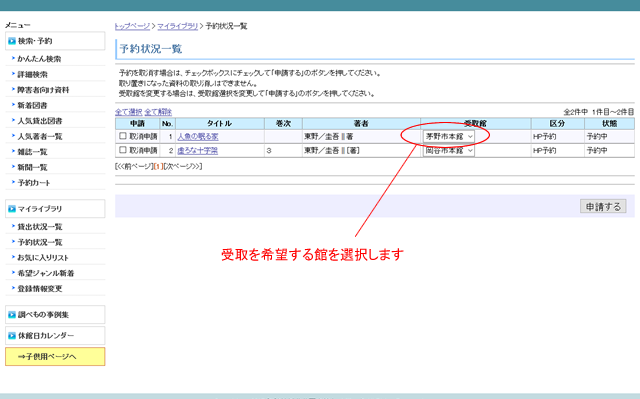Click the 前ページ pagination link
The width and height of the screenshot is (640, 399).
pyautogui.click(x=135, y=166)
